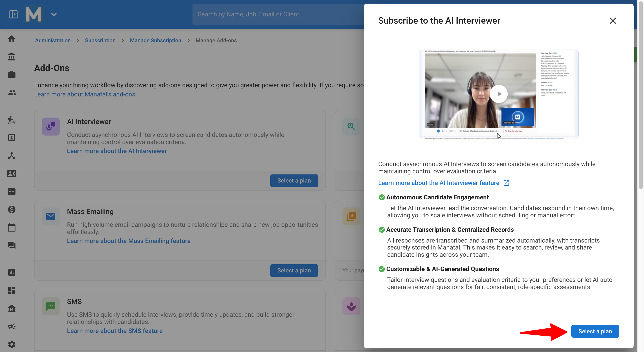Image resolution: width=644 pixels, height=352 pixels.
Task: Expand the dropdown arrow beside M logo
Action: (x=54, y=14)
